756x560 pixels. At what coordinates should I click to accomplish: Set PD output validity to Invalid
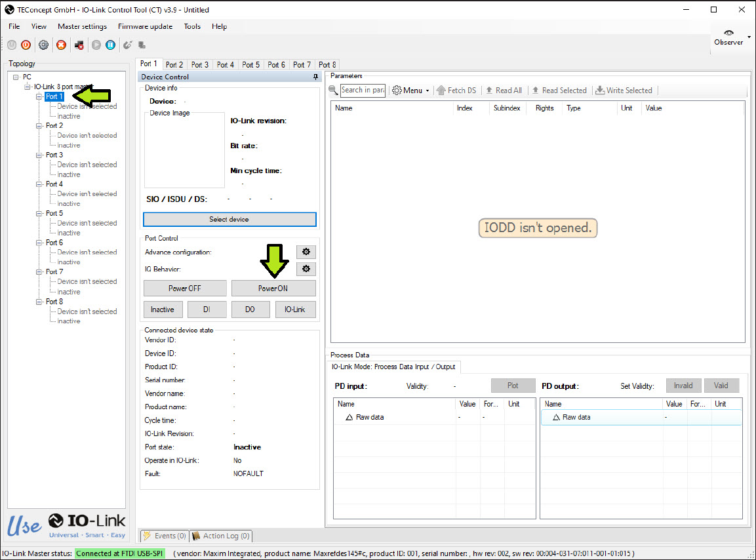pos(683,386)
